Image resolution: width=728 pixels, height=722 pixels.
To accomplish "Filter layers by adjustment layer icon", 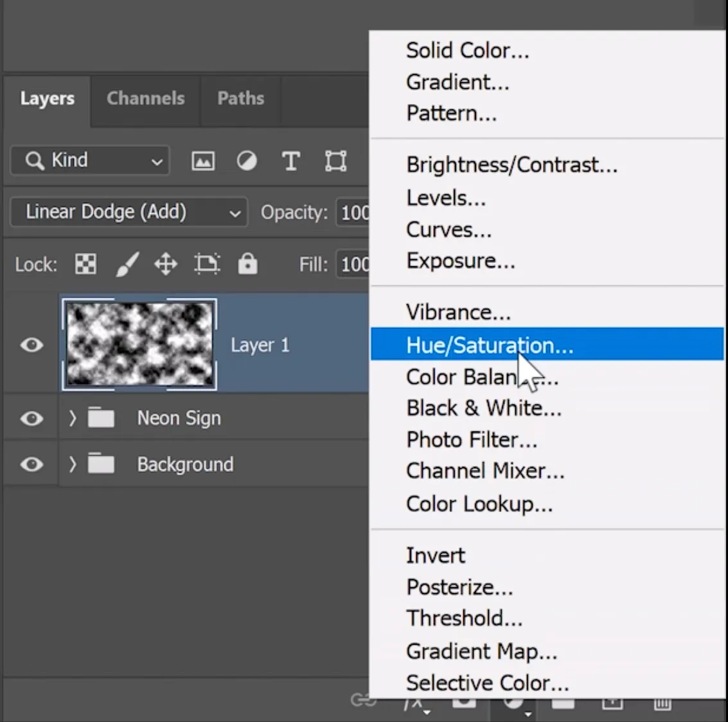I will (247, 161).
